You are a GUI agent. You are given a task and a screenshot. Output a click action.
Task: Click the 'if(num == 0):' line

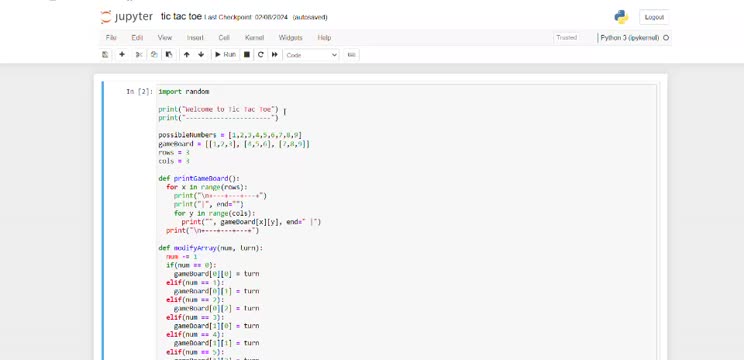coord(191,266)
